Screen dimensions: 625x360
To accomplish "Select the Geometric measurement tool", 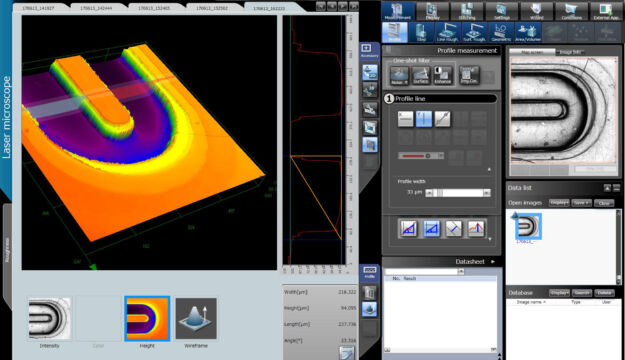I will tap(501, 32).
